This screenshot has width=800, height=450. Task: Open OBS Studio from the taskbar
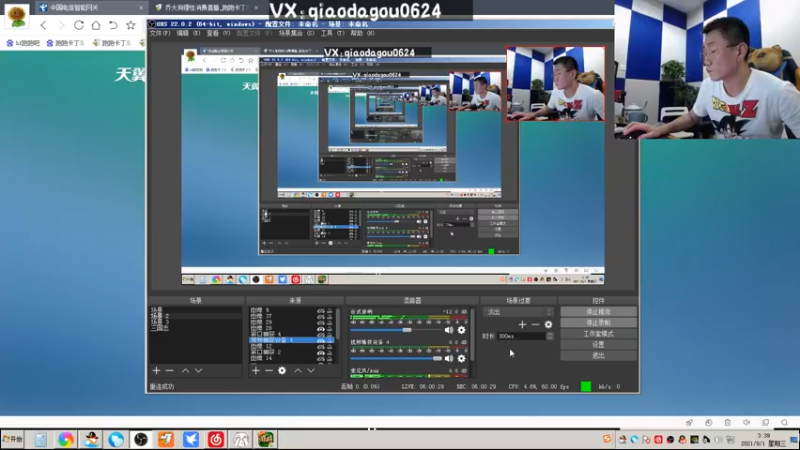(141, 439)
